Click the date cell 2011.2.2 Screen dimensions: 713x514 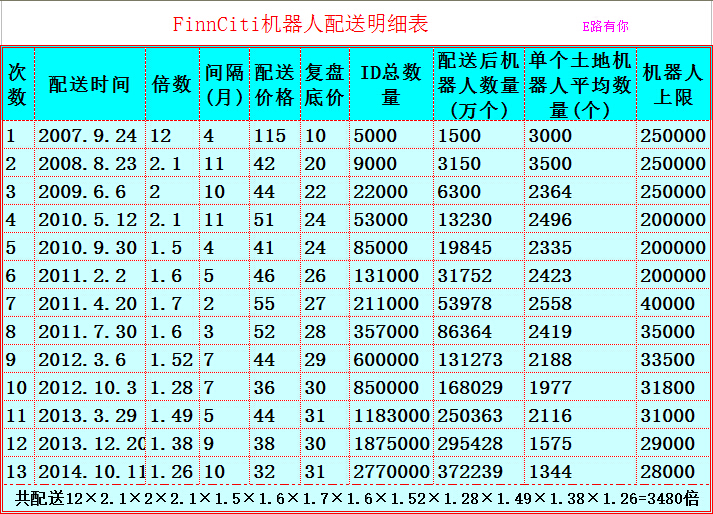(x=90, y=275)
